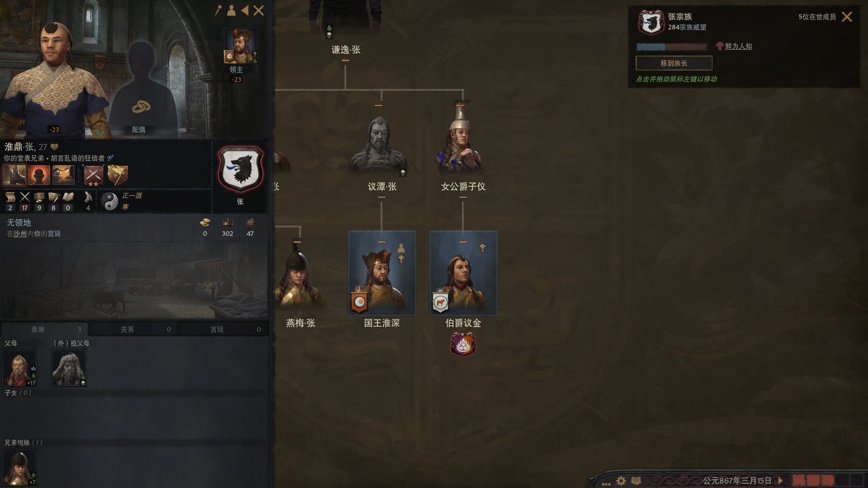
Task: Open the Zhang dynasty wolf coat of arms
Action: coord(241,169)
